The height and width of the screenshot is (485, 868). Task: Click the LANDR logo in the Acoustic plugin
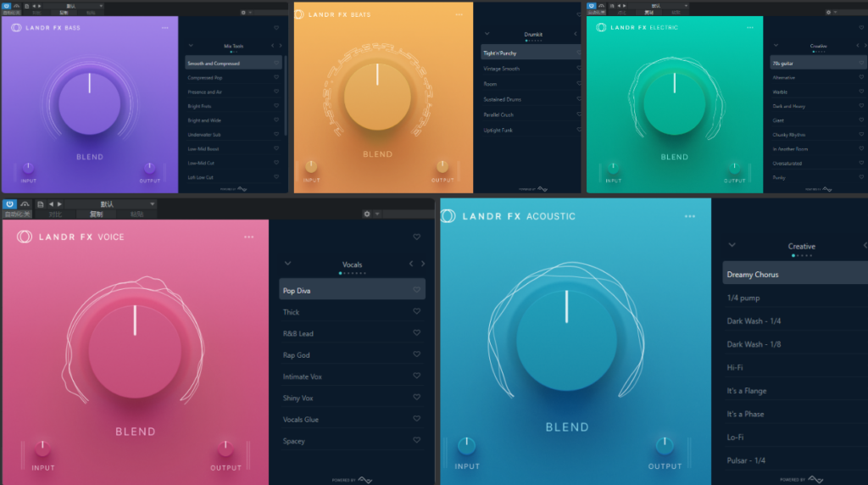[x=448, y=216]
